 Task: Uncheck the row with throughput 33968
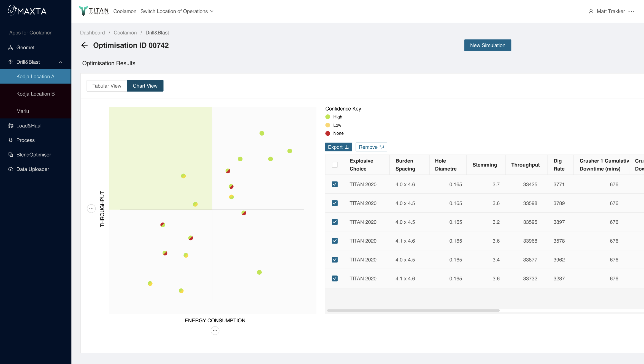coord(335,241)
